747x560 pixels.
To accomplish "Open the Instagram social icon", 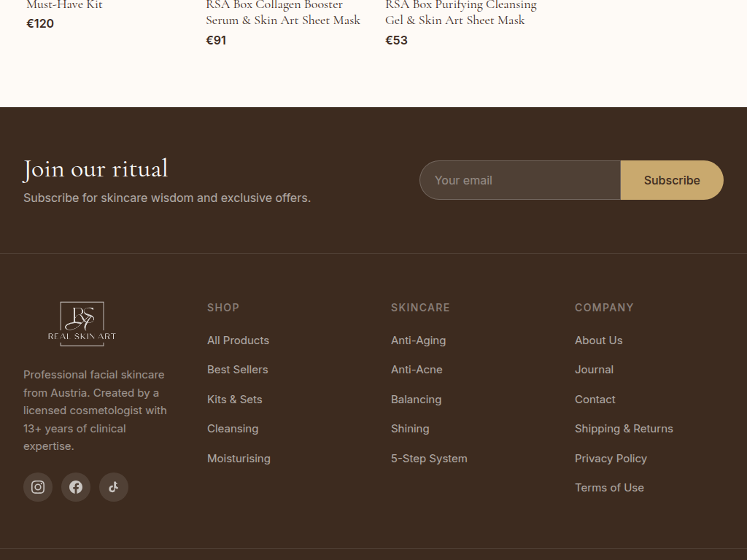I will 38,487.
